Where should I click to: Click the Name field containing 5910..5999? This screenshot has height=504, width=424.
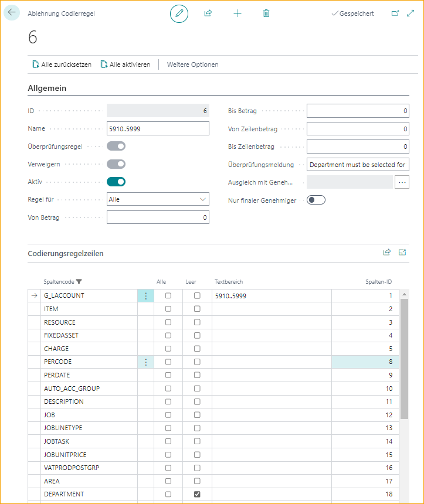click(x=158, y=128)
